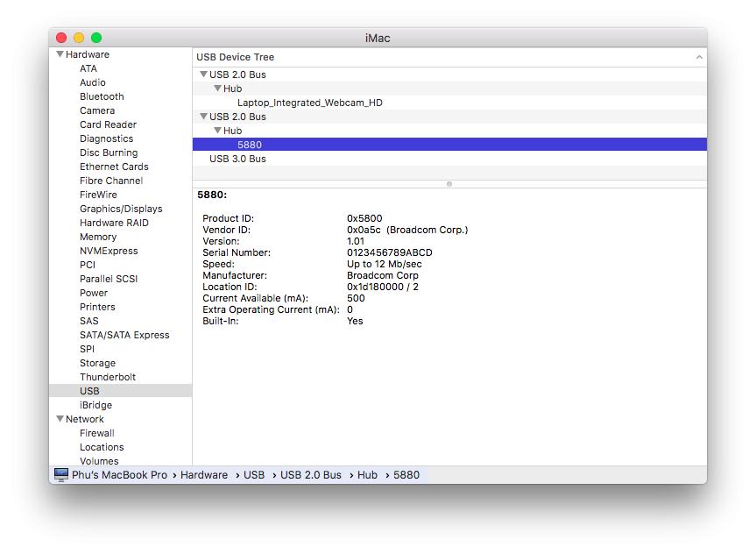Select PCI in the sidebar
Image resolution: width=756 pixels, height=554 pixels.
pos(88,265)
